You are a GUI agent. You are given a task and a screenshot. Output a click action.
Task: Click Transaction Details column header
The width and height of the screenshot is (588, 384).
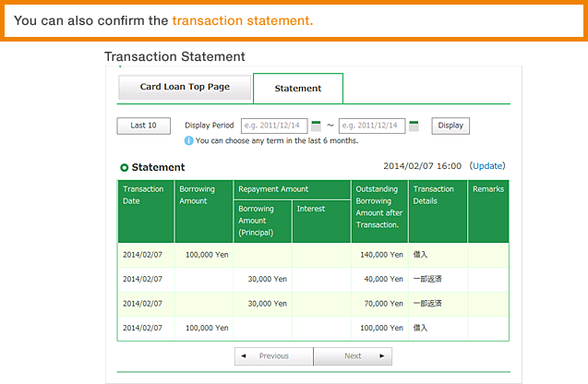point(438,211)
